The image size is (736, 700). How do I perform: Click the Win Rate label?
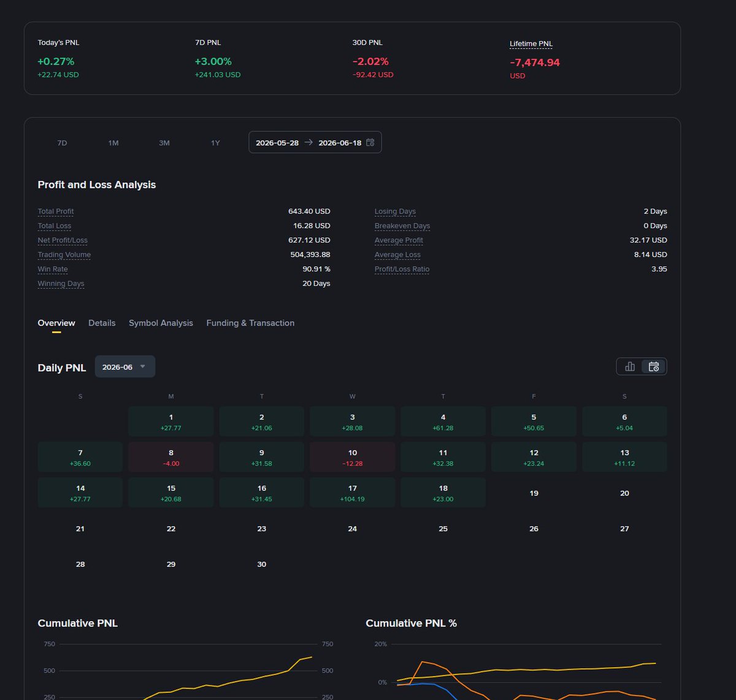click(x=53, y=269)
